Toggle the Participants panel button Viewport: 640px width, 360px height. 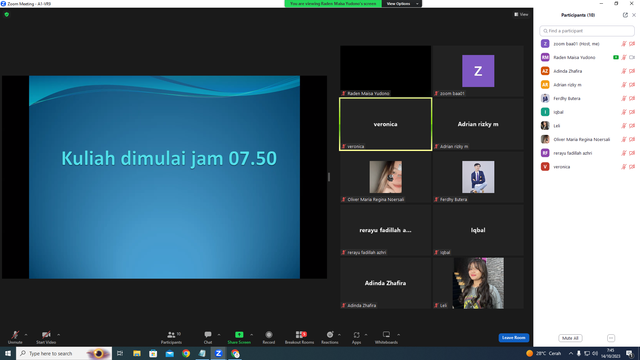pos(171,337)
